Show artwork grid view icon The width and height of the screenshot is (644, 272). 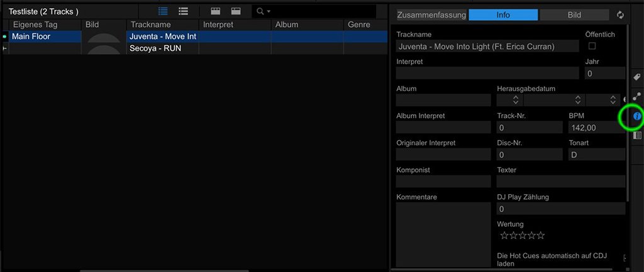(216, 11)
